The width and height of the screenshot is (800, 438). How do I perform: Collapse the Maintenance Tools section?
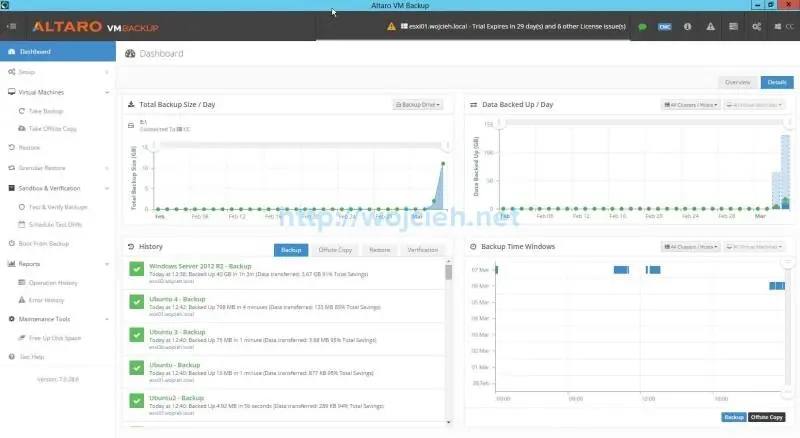pyautogui.click(x=58, y=319)
